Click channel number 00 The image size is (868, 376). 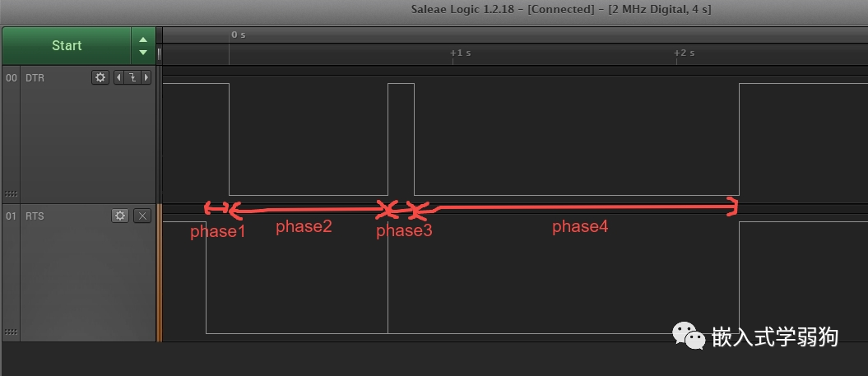coord(11,78)
